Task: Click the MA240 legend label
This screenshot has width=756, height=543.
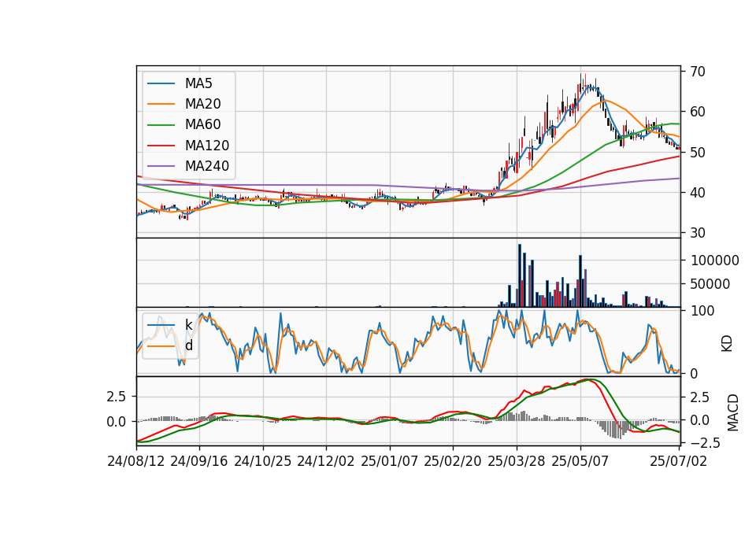Action: [x=207, y=166]
